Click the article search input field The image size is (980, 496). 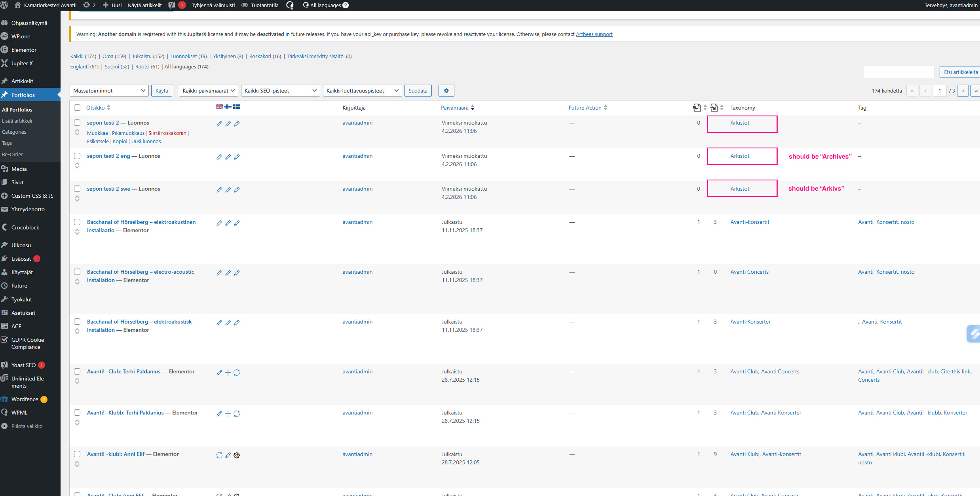898,72
